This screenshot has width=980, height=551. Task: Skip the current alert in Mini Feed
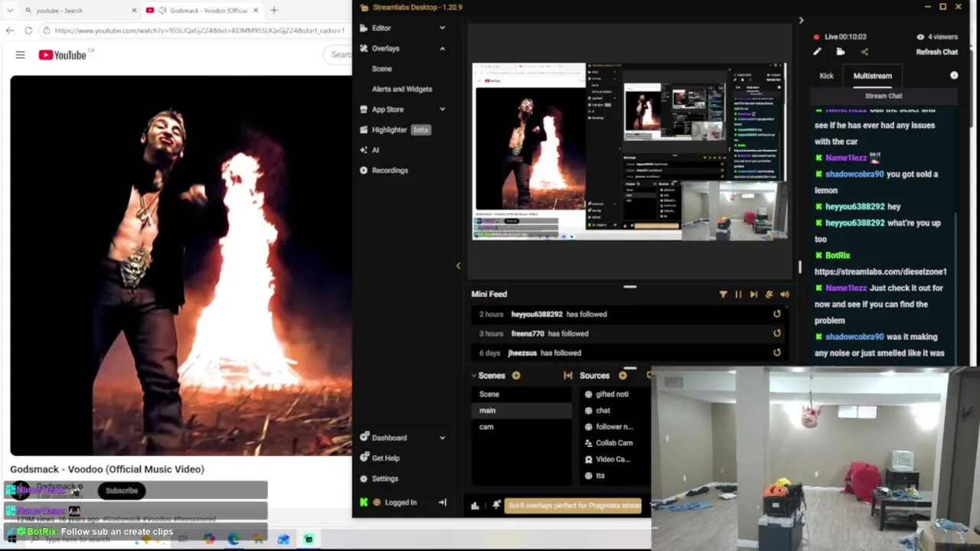tap(753, 294)
